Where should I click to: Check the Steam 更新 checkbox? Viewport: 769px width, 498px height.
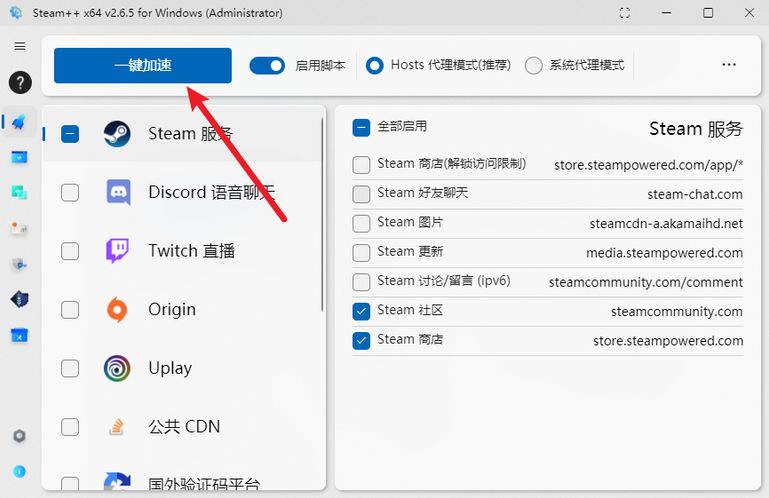361,253
